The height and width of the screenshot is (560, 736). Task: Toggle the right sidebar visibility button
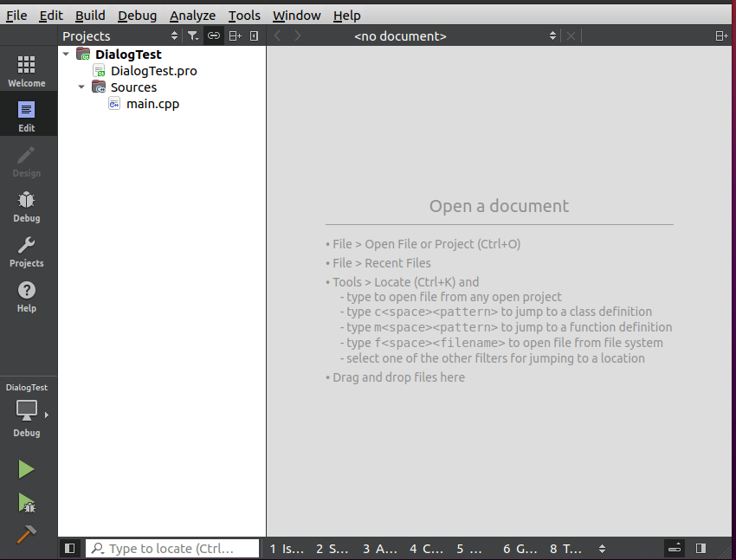701,548
